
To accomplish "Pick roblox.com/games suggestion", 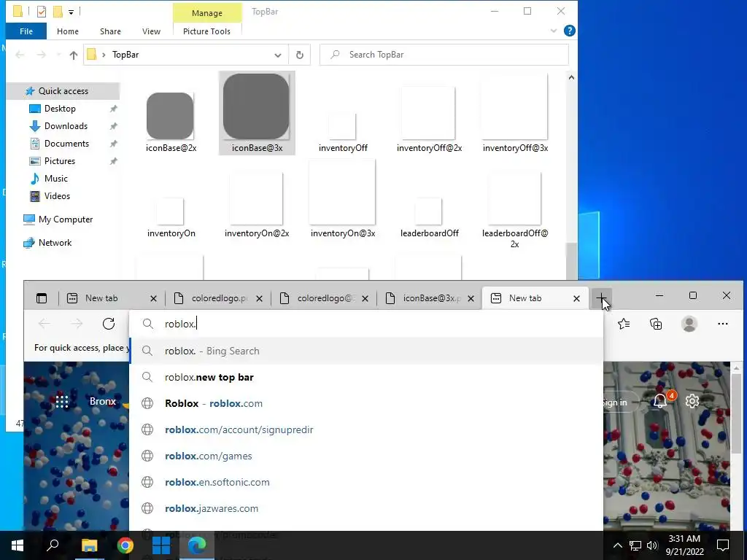I will [366, 456].
